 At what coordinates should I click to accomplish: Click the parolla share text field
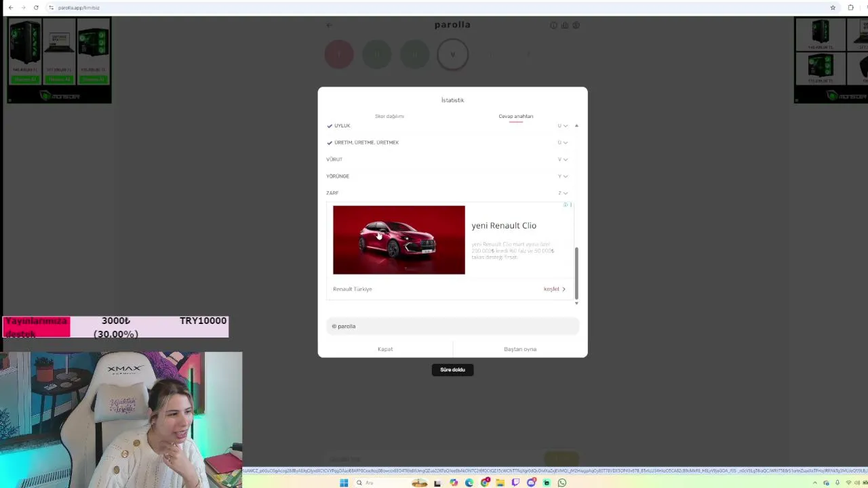click(x=452, y=326)
